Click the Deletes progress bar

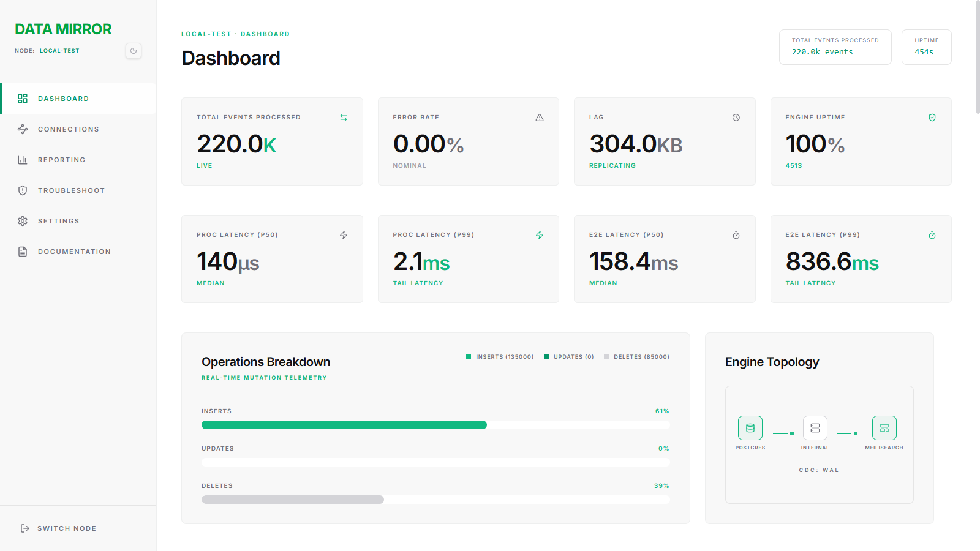(x=435, y=500)
